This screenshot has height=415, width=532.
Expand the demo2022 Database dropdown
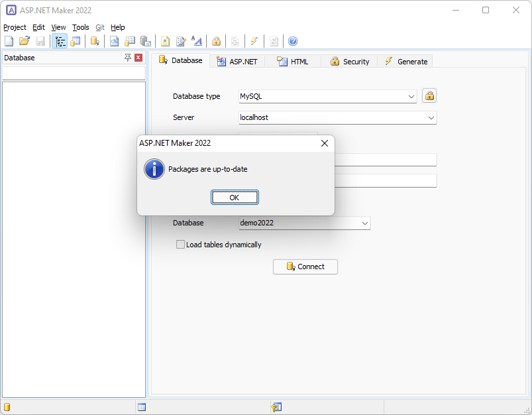365,223
